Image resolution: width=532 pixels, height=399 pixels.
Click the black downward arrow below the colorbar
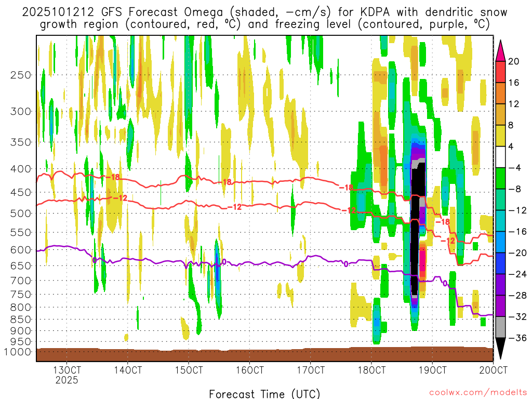click(501, 352)
